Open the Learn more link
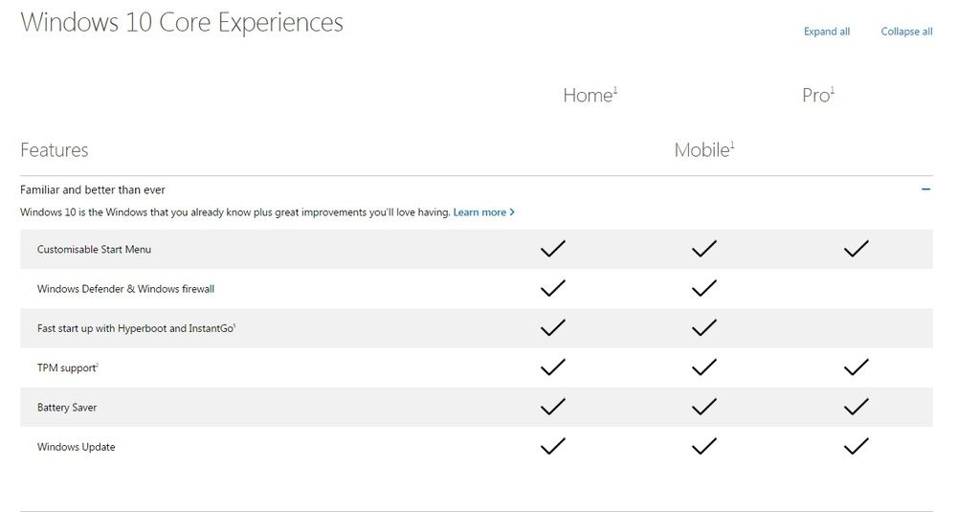Image resolution: width=980 pixels, height=512 pixels. (x=479, y=211)
